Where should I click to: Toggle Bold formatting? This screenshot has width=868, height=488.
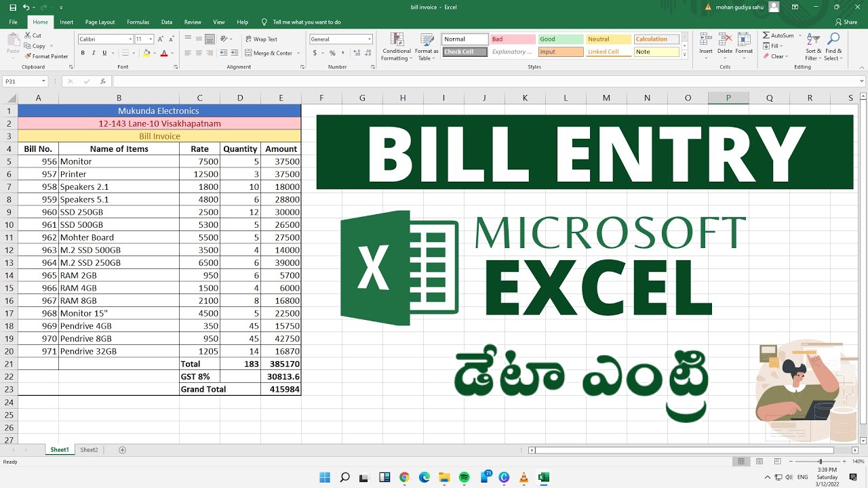coord(83,53)
